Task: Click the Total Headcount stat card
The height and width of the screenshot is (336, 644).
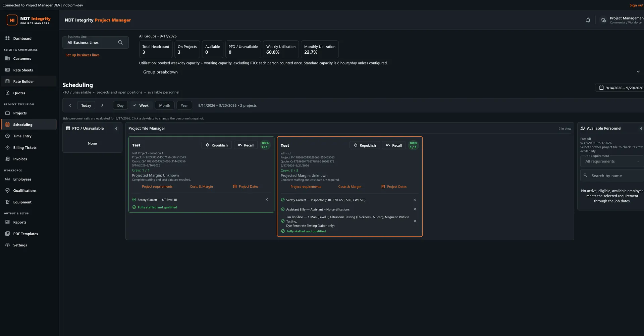Action: [156, 49]
